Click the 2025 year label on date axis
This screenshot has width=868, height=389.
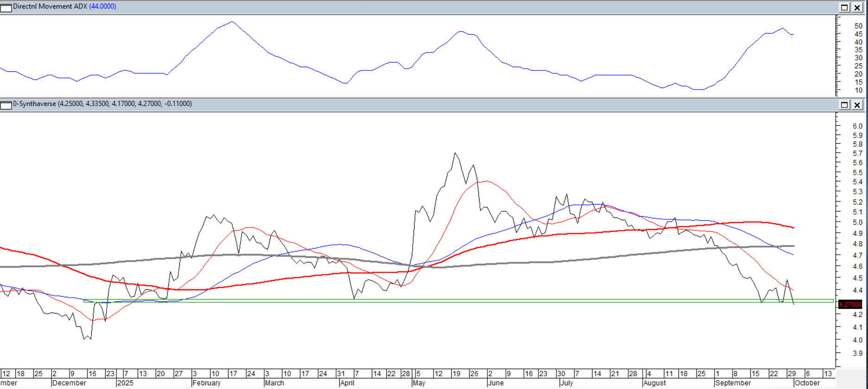point(125,383)
